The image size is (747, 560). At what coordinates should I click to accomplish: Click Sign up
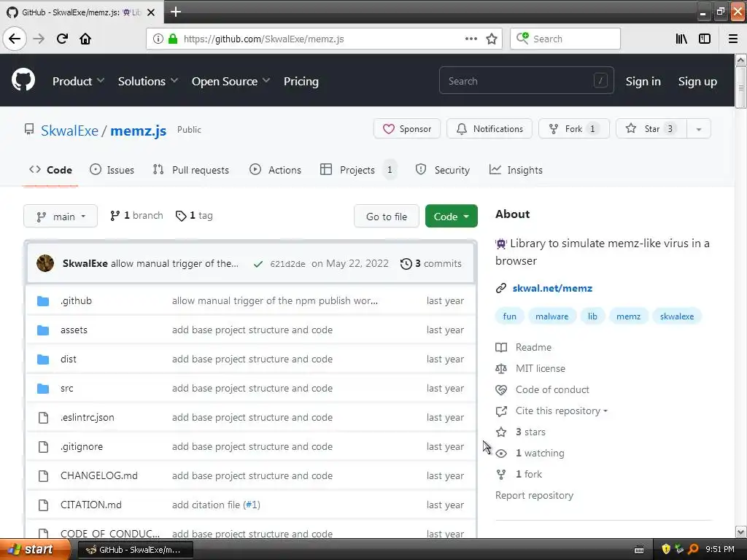[697, 82]
